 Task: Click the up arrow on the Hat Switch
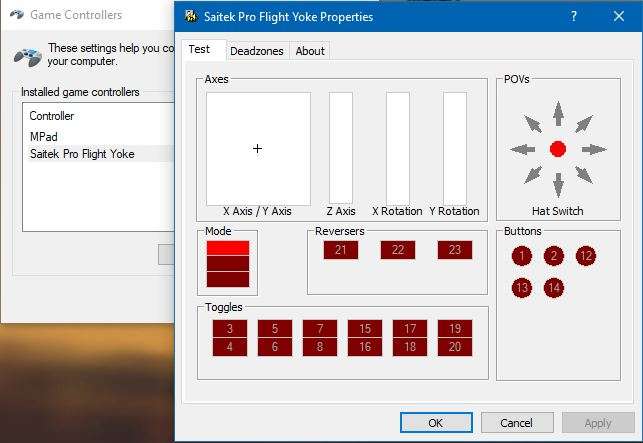pos(558,113)
